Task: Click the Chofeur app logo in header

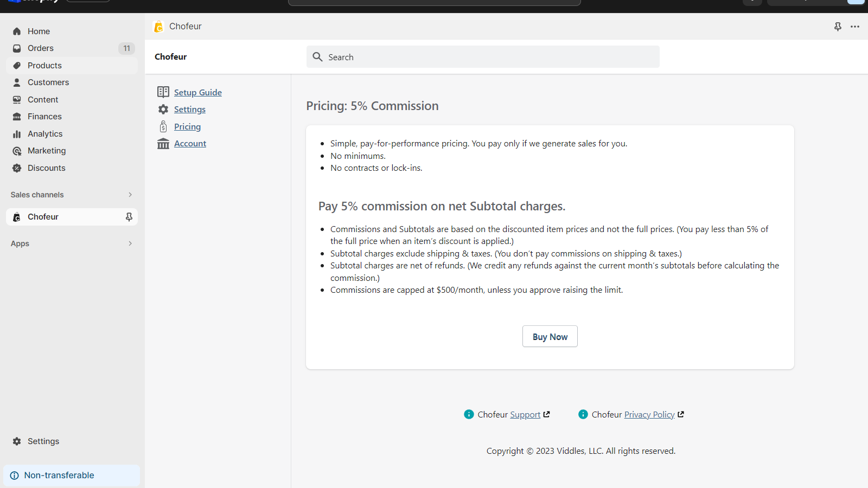Action: point(158,27)
